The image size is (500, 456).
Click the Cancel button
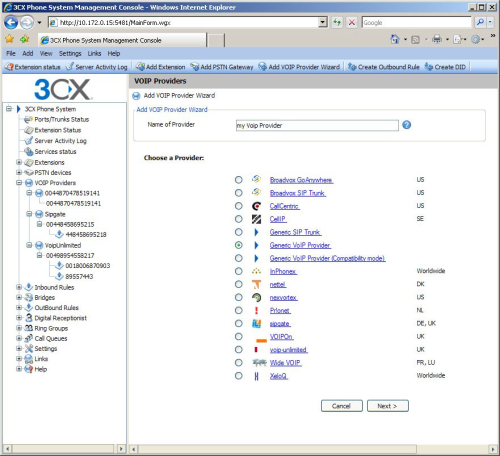[342, 406]
